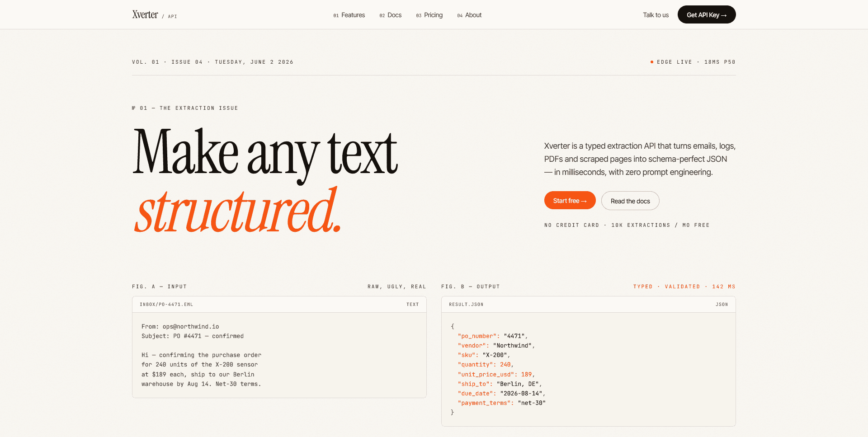Viewport: 868px width, 437px height.
Task: Click the Get API Key button
Action: (707, 14)
